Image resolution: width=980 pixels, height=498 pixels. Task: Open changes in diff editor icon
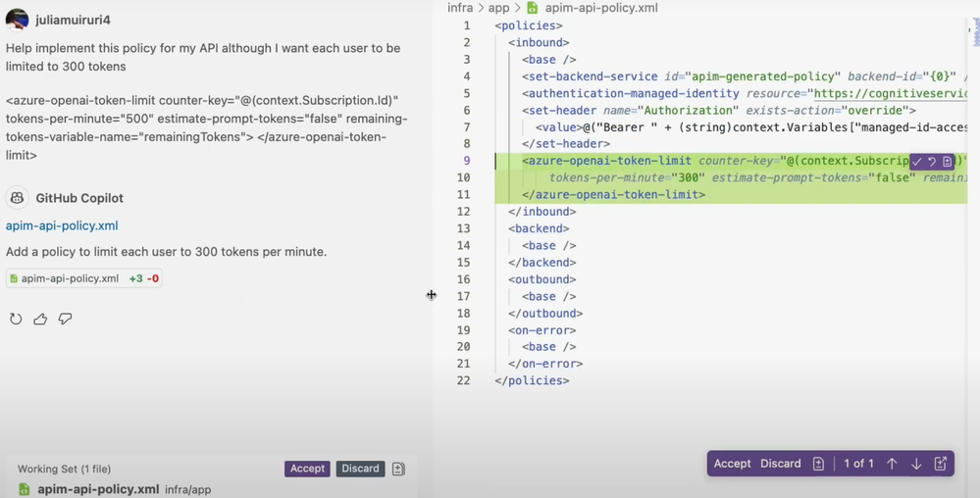tap(941, 464)
